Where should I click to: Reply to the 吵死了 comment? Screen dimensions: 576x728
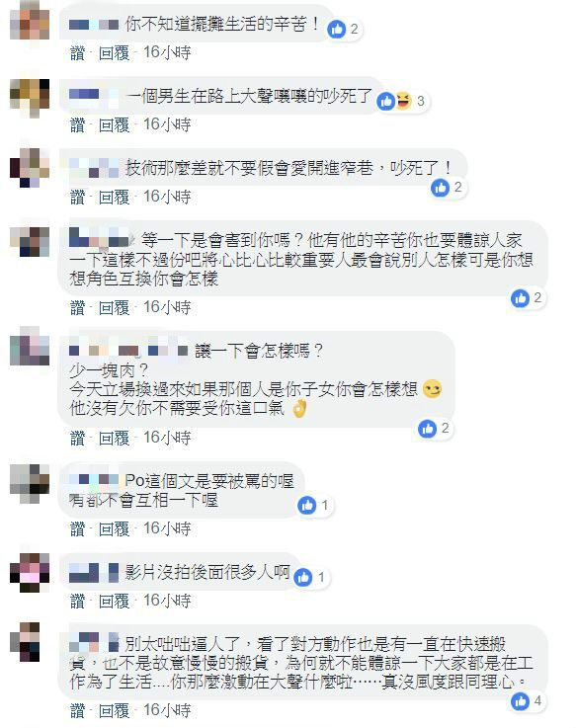click(x=114, y=124)
